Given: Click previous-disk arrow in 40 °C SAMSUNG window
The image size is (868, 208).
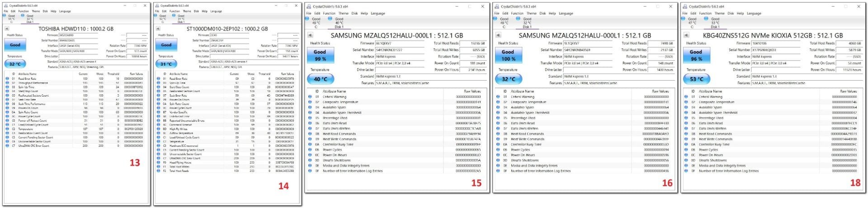Looking at the screenshot, I should pos(310,35).
